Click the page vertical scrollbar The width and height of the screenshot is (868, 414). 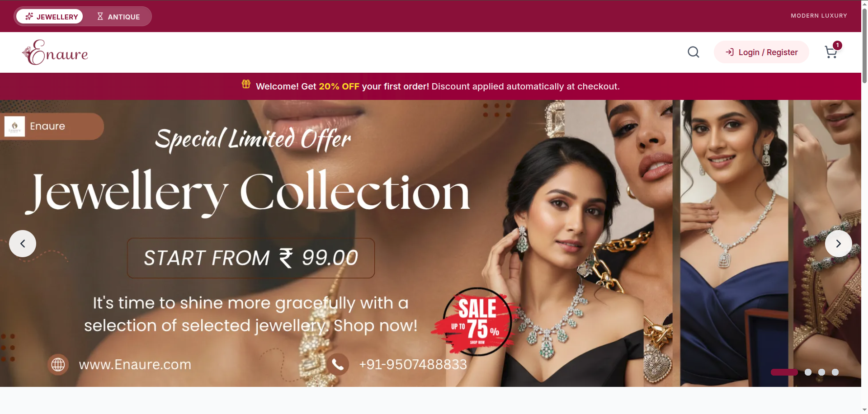point(864,45)
